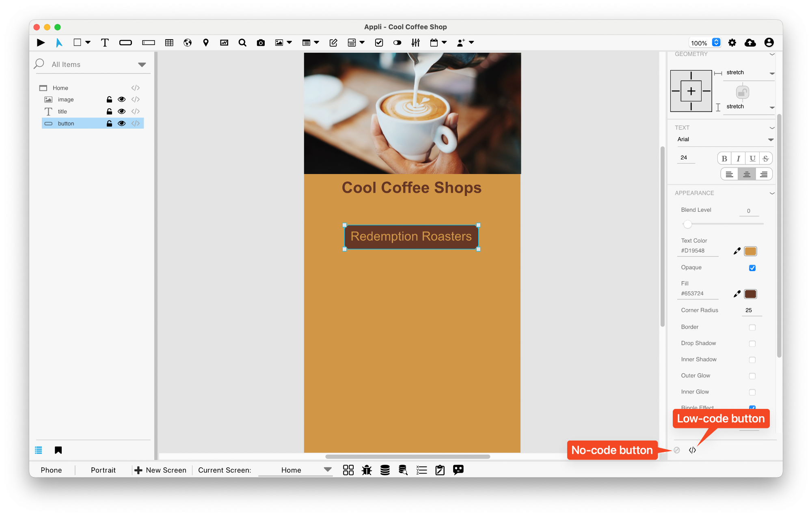
Task: Enable the Inner Shadow checkbox
Action: (752, 360)
